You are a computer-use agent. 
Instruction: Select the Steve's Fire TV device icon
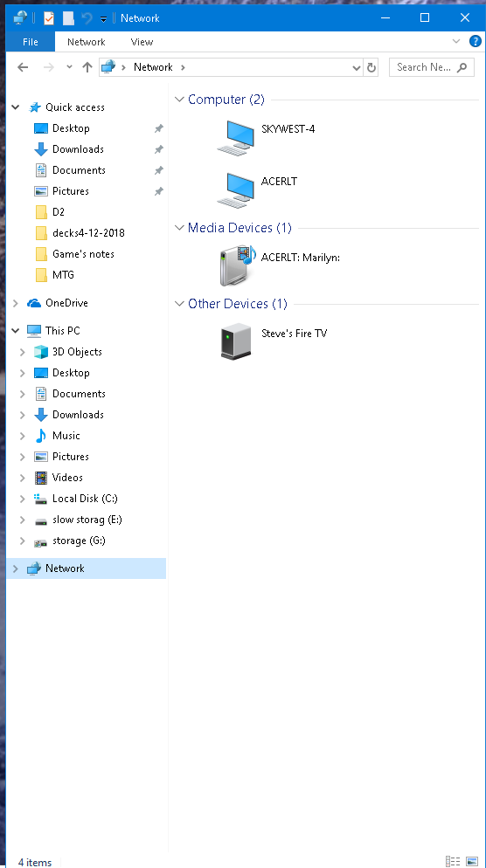(x=235, y=341)
